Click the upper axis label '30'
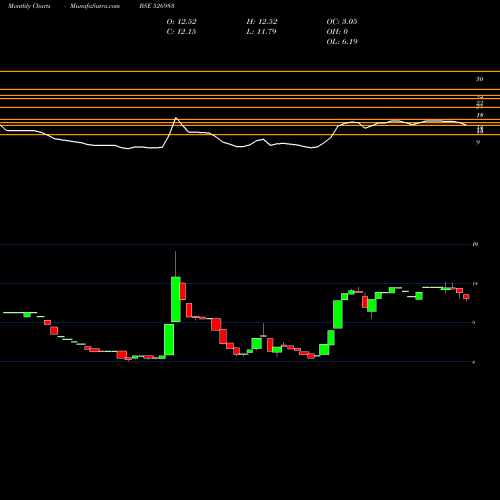Viewport: 500px width, 500px height. tap(479, 79)
